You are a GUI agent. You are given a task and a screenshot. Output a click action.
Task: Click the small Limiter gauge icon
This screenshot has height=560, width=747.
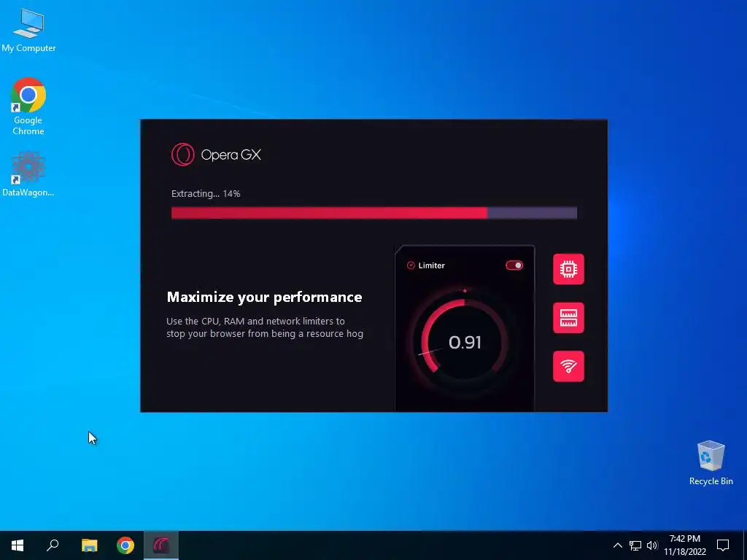coord(411,265)
